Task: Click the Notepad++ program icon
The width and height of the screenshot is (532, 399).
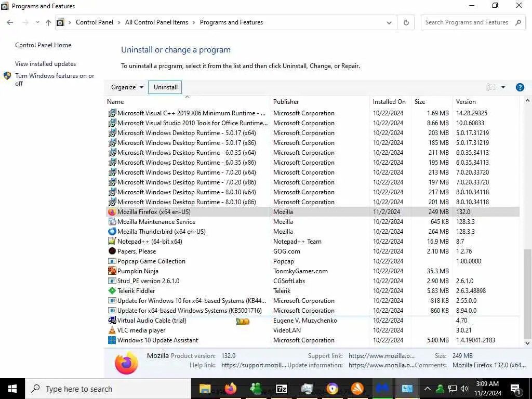Action: coord(112,241)
